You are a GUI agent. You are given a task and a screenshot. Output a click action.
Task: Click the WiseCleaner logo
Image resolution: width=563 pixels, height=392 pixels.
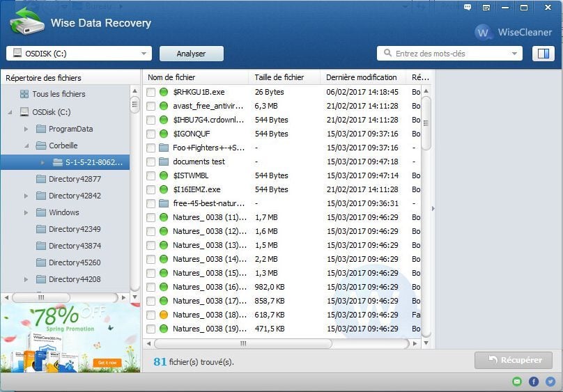coord(513,32)
